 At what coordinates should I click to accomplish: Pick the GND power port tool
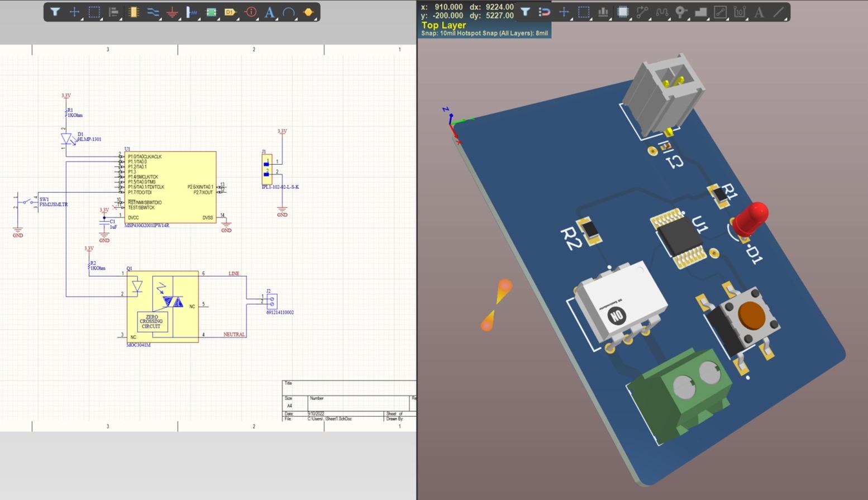point(172,12)
